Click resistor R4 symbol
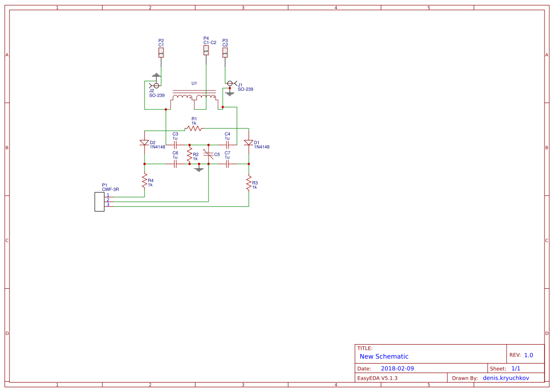Viewport: 554px width, 392px height. coord(145,180)
